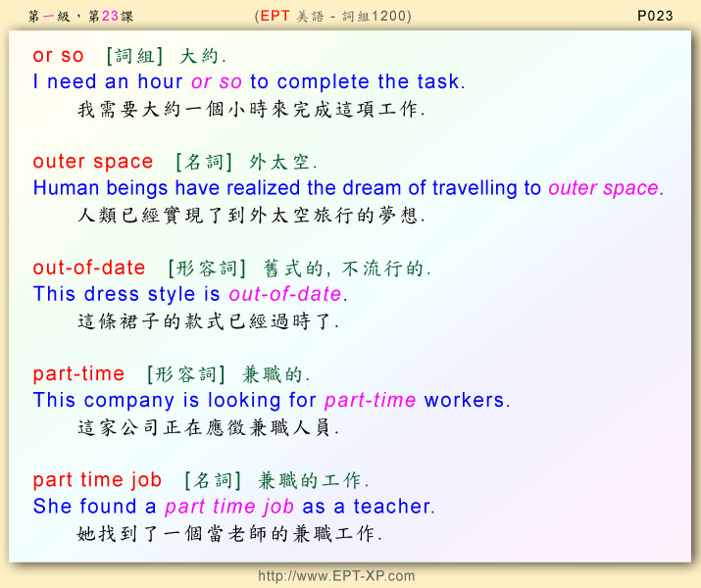This screenshot has width=701, height=588.
Task: Click the page number P023
Action: tap(654, 15)
